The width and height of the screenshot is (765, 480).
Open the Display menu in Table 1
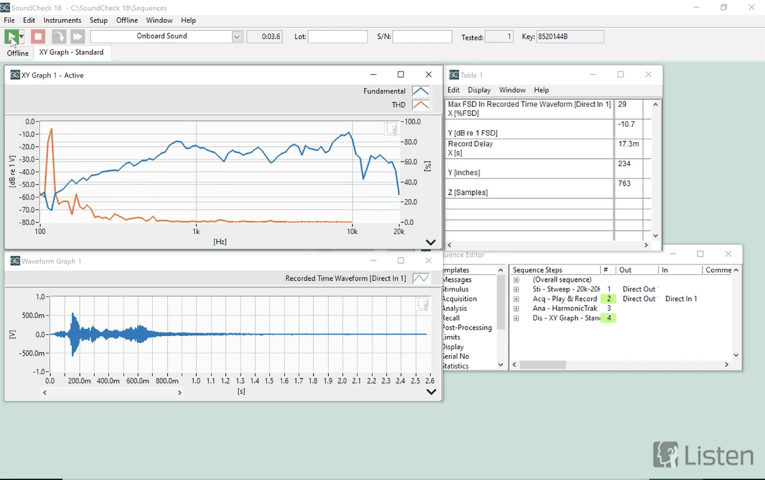tap(479, 90)
